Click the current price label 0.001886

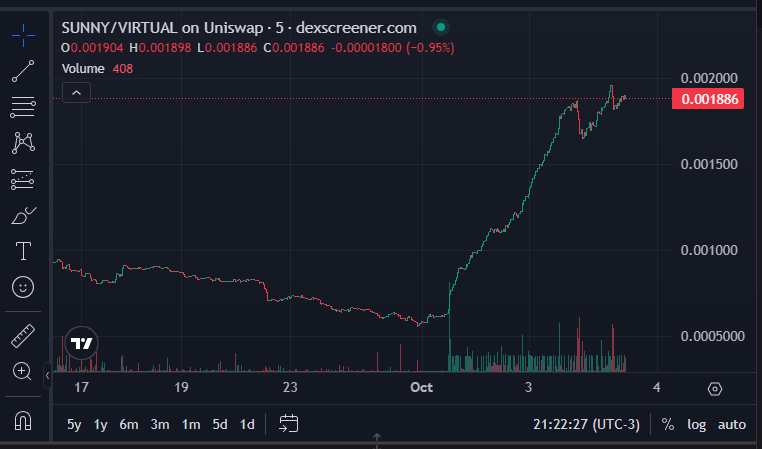point(708,99)
